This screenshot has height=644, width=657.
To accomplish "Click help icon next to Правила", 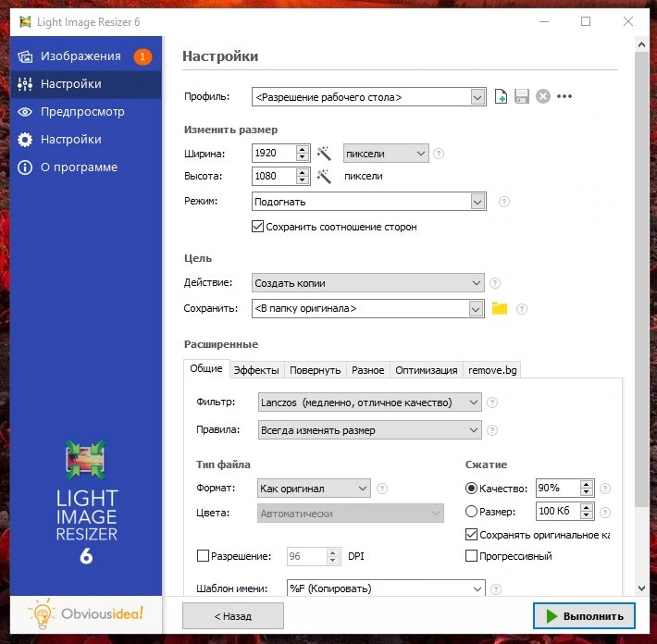I will (492, 430).
